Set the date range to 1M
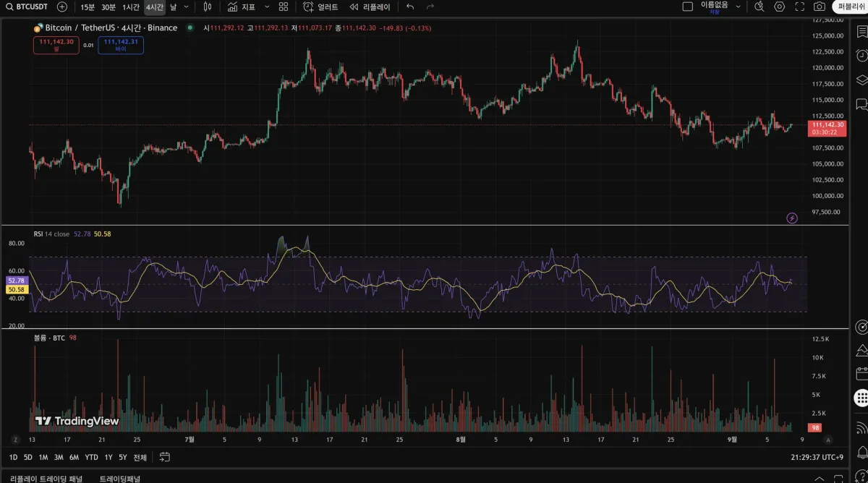Image resolution: width=868 pixels, height=483 pixels. point(43,457)
